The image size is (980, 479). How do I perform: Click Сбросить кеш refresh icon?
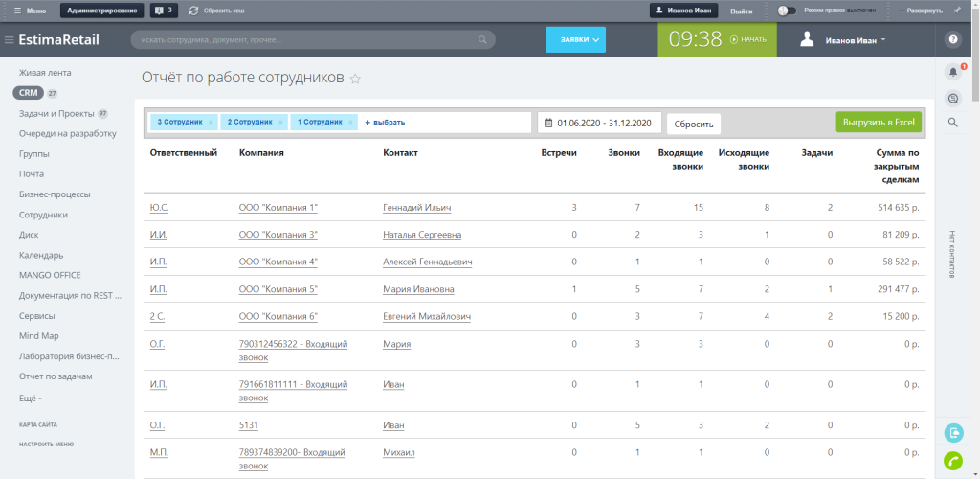tap(193, 11)
